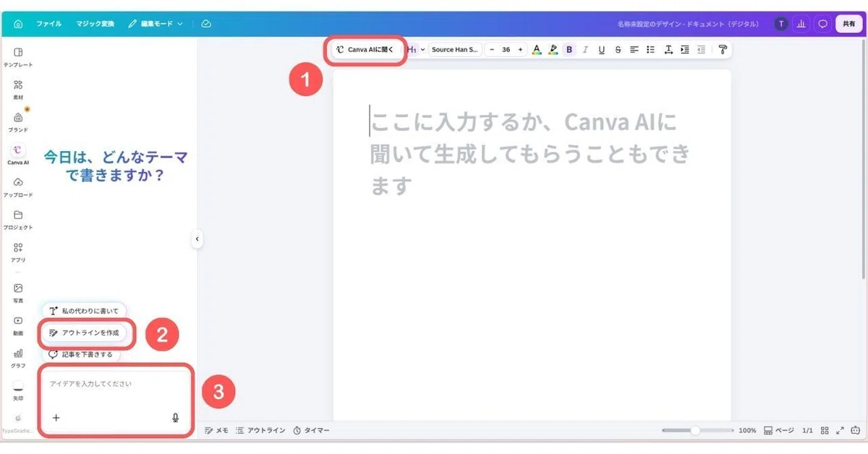
Task: Increase font size with plus
Action: click(x=520, y=50)
